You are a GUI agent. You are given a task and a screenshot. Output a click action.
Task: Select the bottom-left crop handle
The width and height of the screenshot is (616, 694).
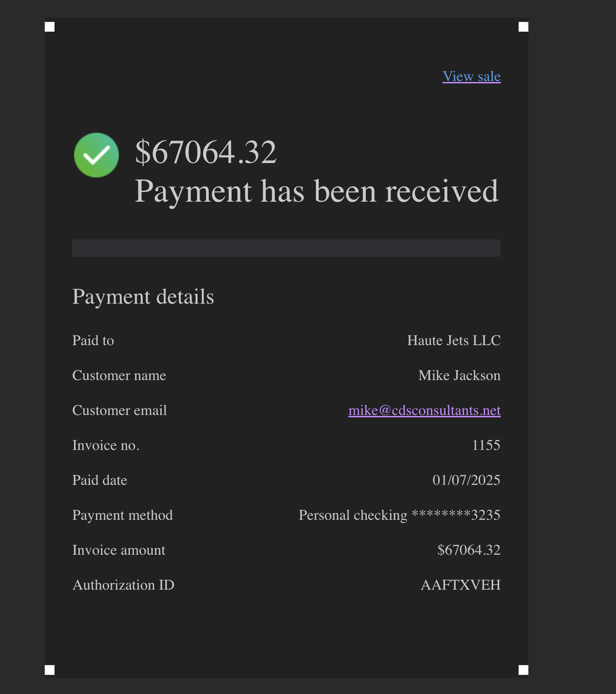pos(50,670)
